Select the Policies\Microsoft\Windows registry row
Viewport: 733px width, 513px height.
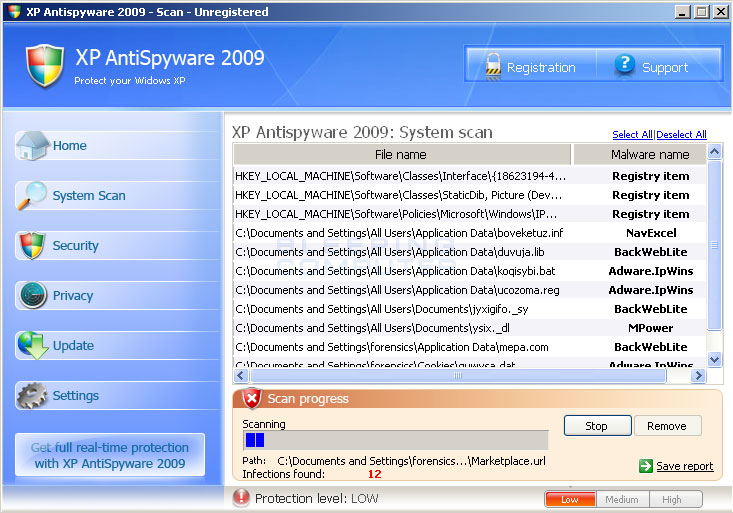[469, 214]
